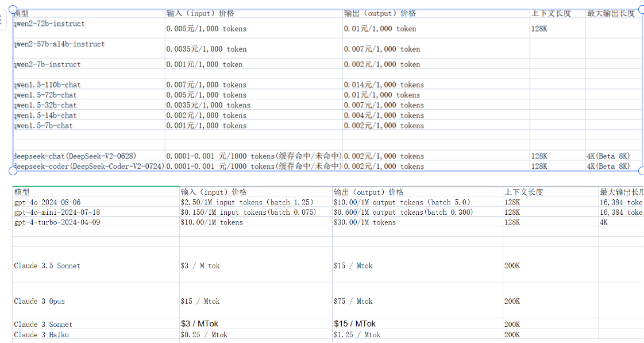This screenshot has width=644, height=343.
Task: Click the 'deepseek-chat(DeepSeek-V2-0628)' cell
Action: 75,156
